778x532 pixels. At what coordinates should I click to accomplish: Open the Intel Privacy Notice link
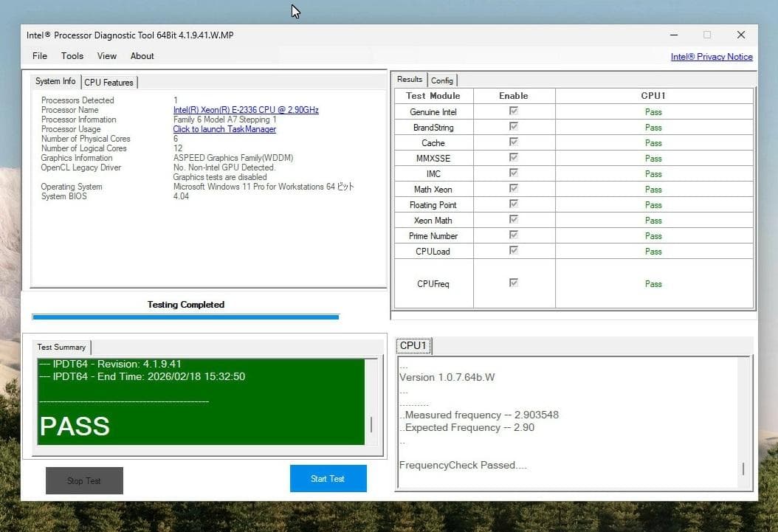point(712,57)
